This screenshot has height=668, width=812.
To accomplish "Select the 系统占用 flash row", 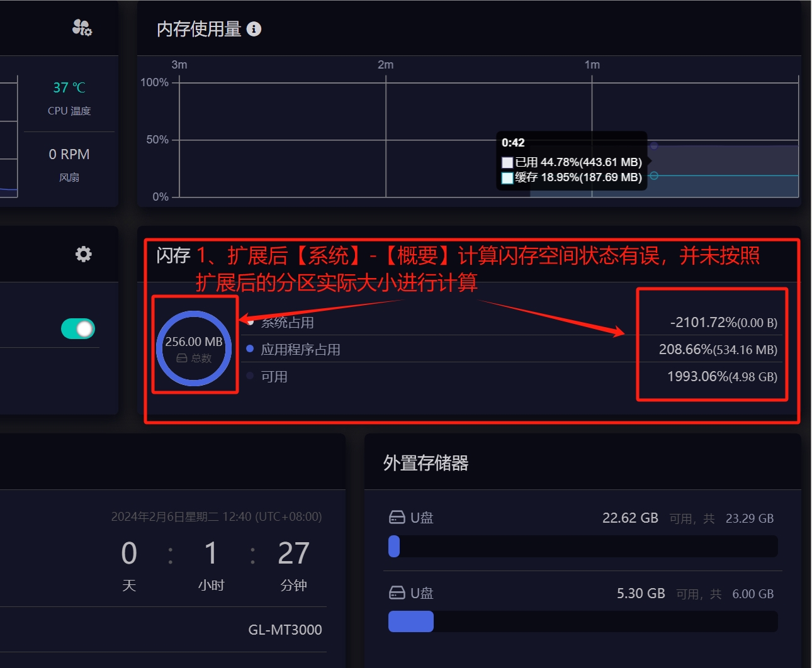I will (288, 323).
